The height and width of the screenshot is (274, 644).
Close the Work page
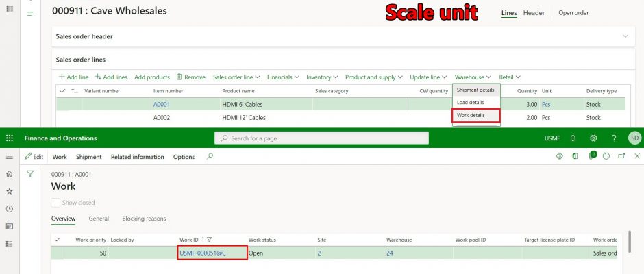[637, 156]
